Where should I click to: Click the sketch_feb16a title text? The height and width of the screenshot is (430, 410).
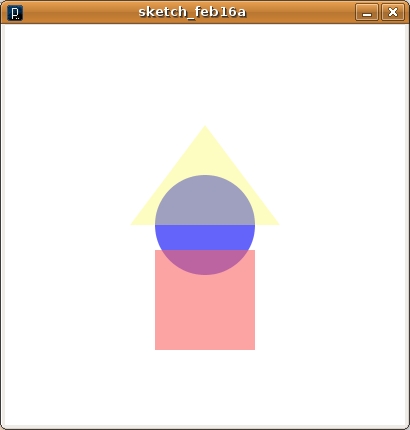pos(192,12)
